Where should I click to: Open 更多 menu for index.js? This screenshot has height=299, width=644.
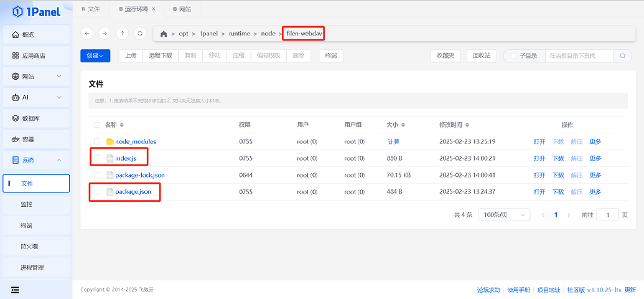coord(595,158)
